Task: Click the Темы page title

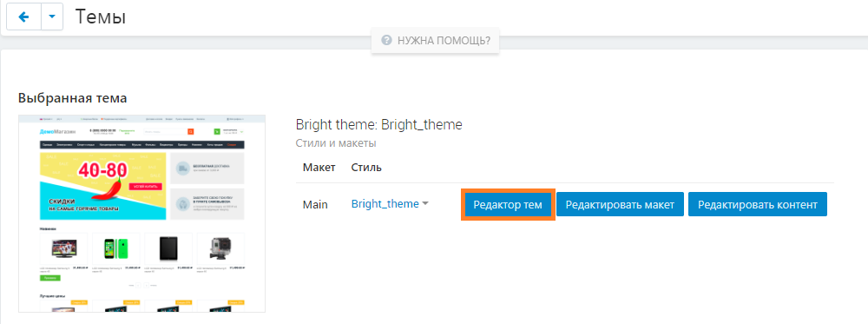Action: click(x=101, y=17)
